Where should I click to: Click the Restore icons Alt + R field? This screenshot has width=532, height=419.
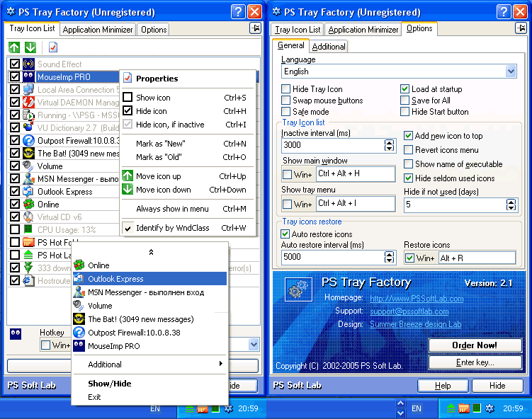pyautogui.click(x=477, y=258)
